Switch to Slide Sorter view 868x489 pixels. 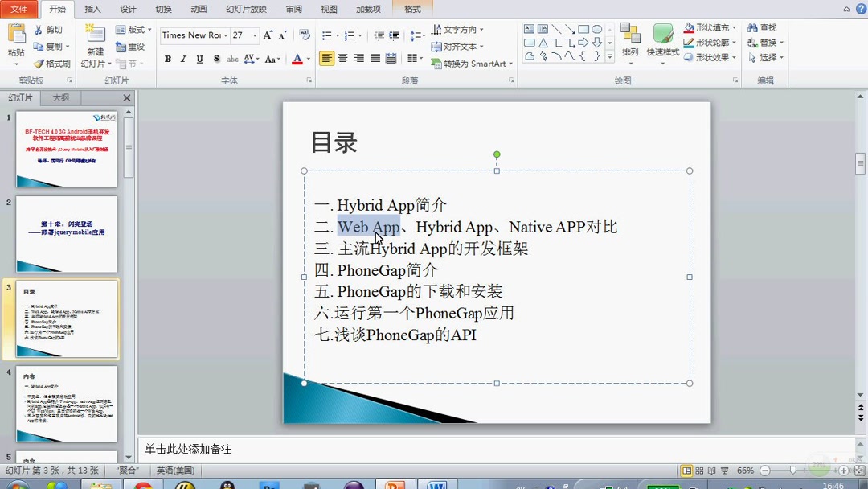[699, 470]
